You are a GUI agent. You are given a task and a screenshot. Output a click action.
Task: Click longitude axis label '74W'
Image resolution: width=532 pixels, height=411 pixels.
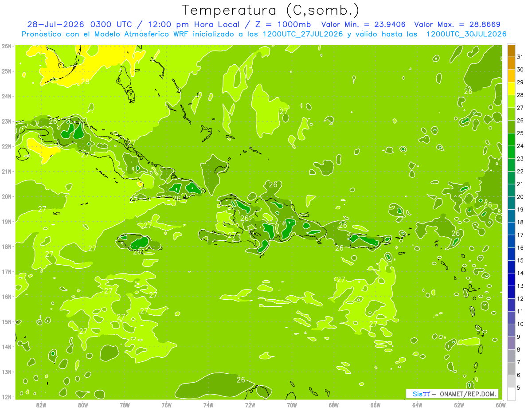click(x=208, y=405)
